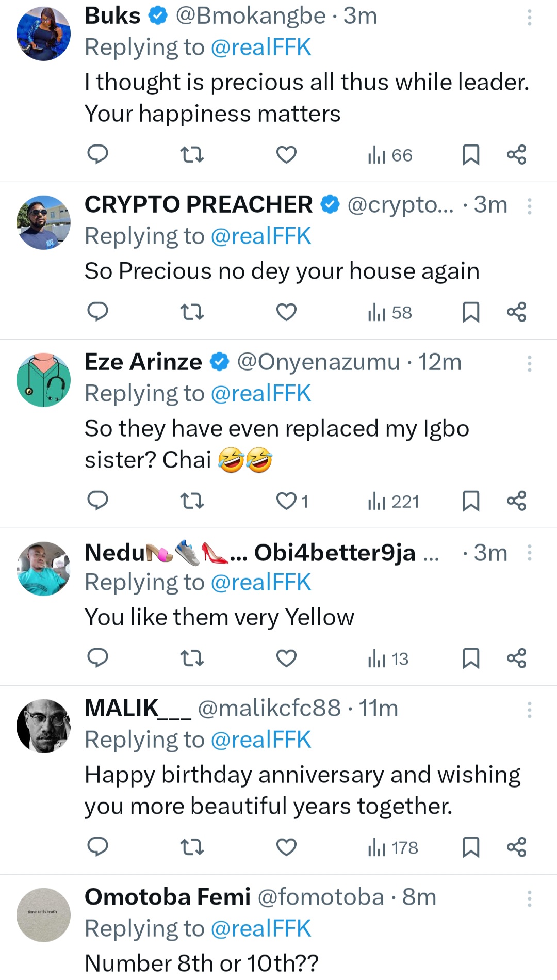Like Eze Arinze's Igbo sister tweet
This screenshot has width=557, height=980.
pos(286,501)
